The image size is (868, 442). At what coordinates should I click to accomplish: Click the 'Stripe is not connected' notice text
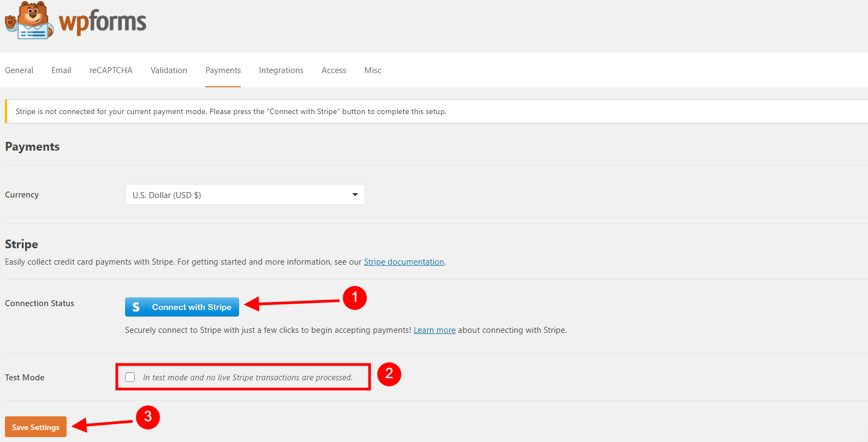(231, 111)
